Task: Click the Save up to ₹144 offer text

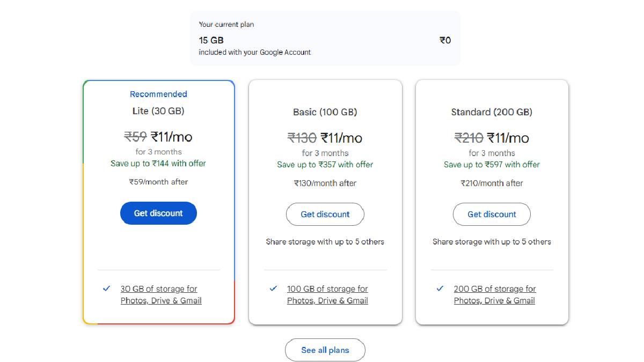Action: pyautogui.click(x=158, y=164)
